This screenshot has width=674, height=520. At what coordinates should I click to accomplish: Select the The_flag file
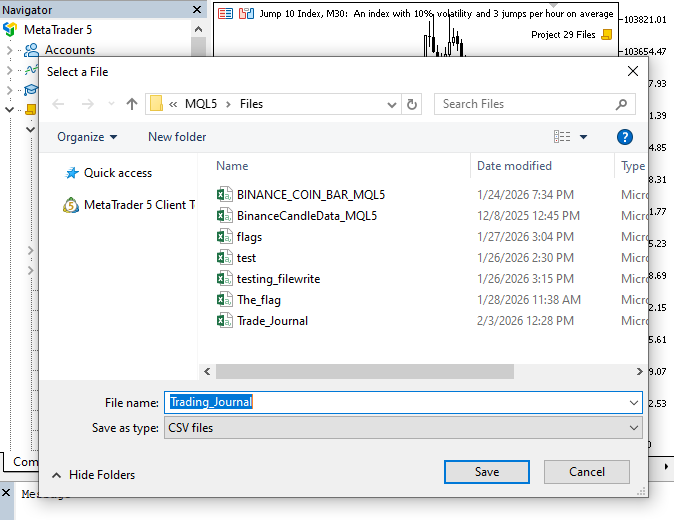pos(259,300)
